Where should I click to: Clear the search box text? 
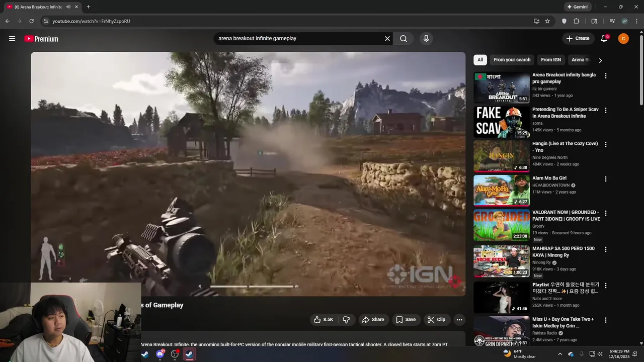387,39
